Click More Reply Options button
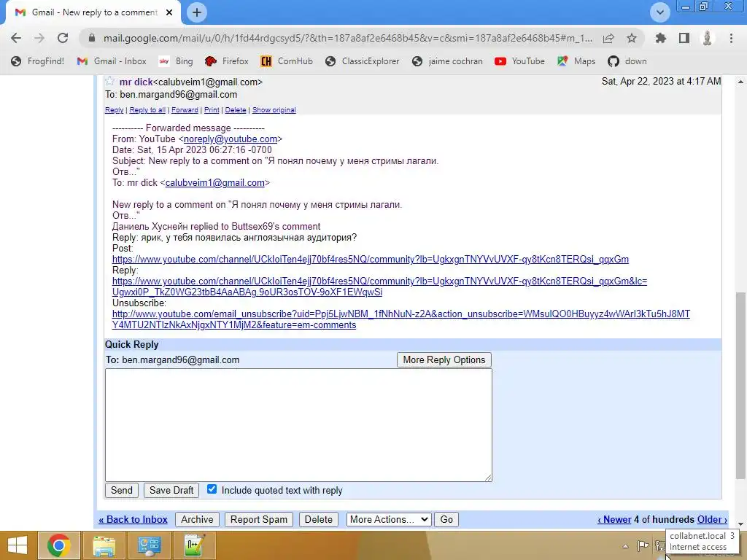Image resolution: width=747 pixels, height=560 pixels. click(x=444, y=360)
